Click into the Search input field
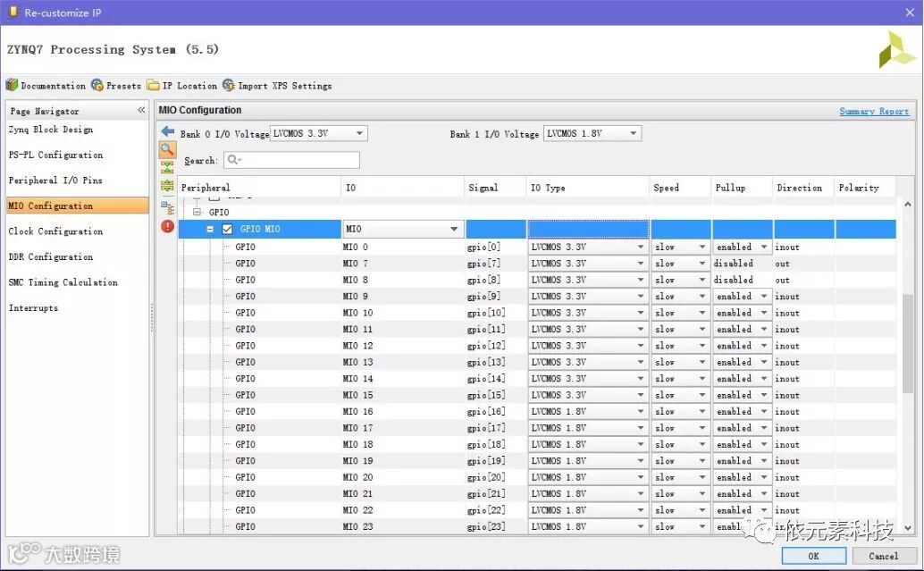Image resolution: width=924 pixels, height=571 pixels. [x=291, y=160]
